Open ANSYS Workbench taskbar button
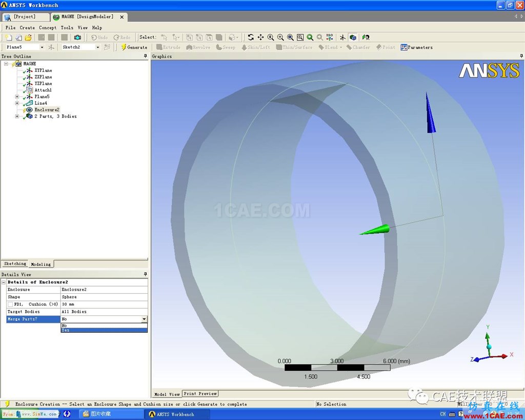Image resolution: width=525 pixels, height=420 pixels. 176,414
